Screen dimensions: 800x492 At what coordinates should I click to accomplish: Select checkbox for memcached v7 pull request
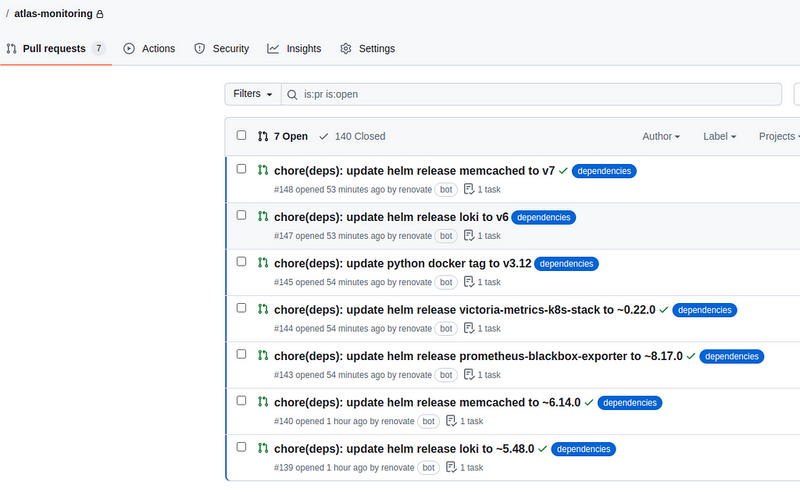[241, 169]
